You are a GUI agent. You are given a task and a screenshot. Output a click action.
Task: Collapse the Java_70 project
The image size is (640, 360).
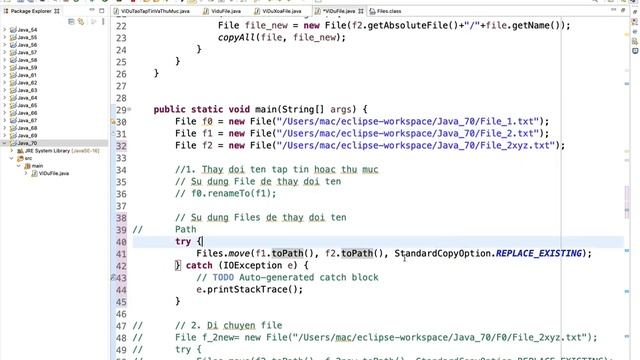(4, 143)
